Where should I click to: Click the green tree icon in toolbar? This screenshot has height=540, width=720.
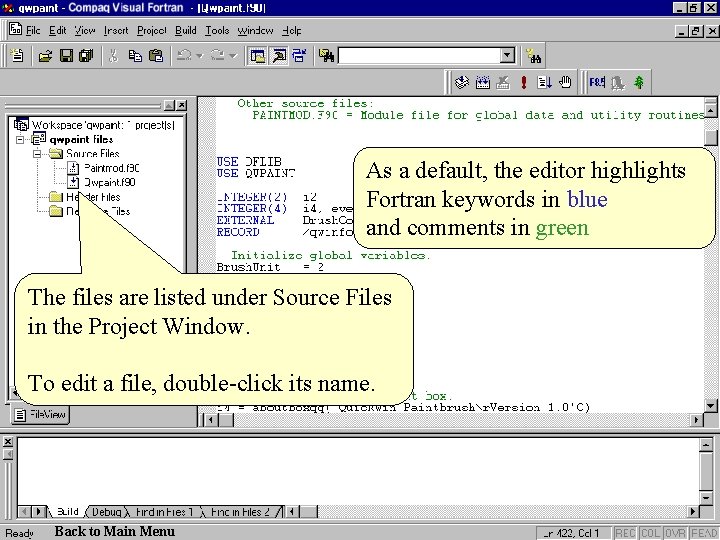tap(639, 83)
